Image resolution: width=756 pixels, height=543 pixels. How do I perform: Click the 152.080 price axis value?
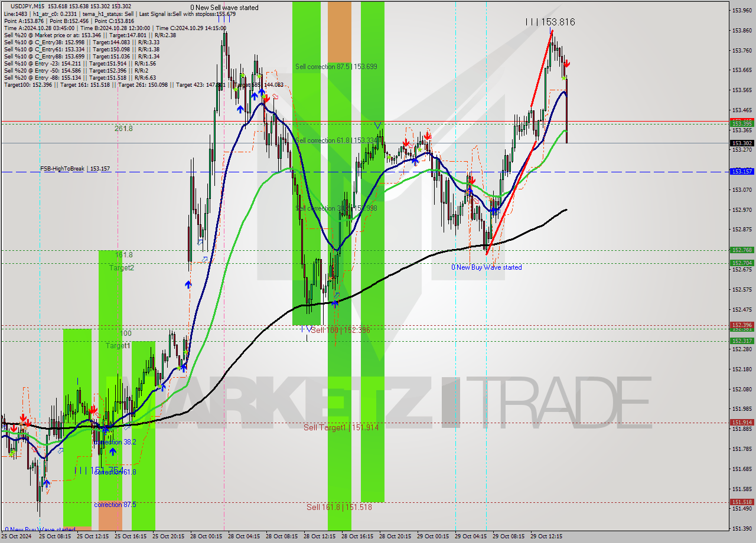point(742,389)
